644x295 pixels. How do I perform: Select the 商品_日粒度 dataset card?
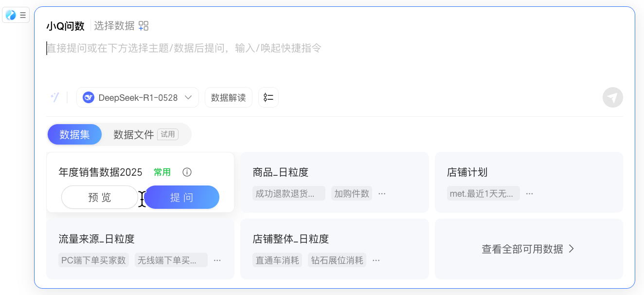[335, 183]
